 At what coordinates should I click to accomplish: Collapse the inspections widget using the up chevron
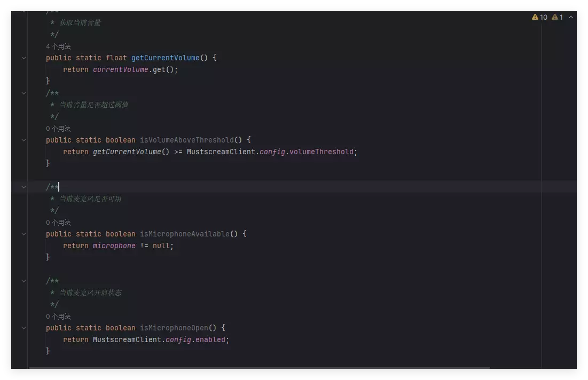click(x=571, y=17)
